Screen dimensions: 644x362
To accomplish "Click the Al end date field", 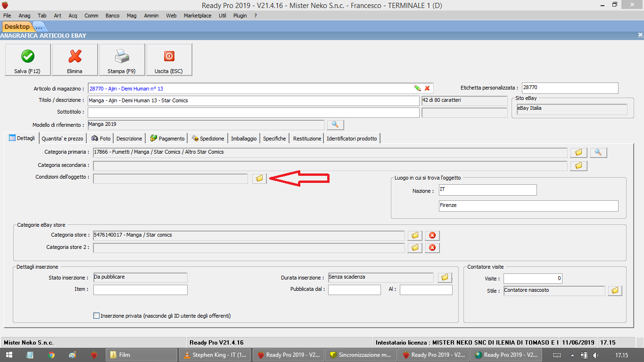I will [x=426, y=290].
